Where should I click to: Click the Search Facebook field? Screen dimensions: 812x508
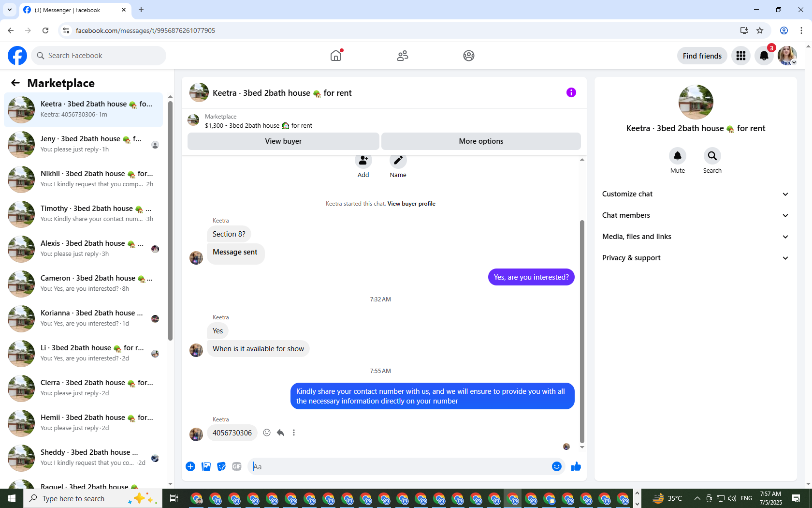[99, 56]
